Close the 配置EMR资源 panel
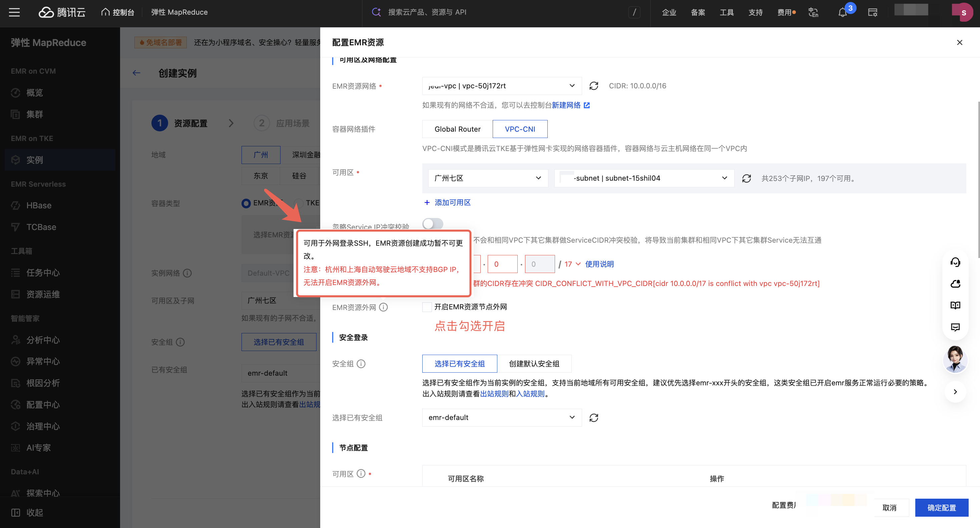This screenshot has width=980, height=528. [959, 42]
